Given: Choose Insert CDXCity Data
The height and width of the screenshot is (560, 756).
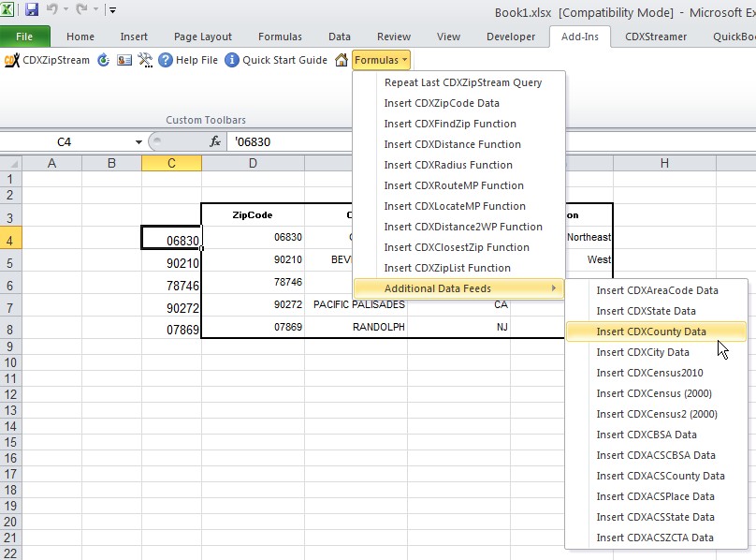Looking at the screenshot, I should click(x=656, y=352).
